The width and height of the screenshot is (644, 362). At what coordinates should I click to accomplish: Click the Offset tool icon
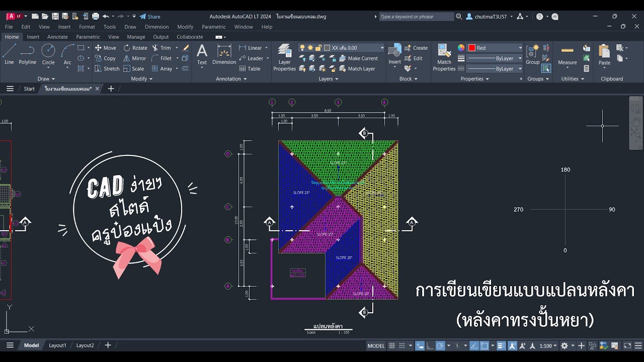(185, 69)
